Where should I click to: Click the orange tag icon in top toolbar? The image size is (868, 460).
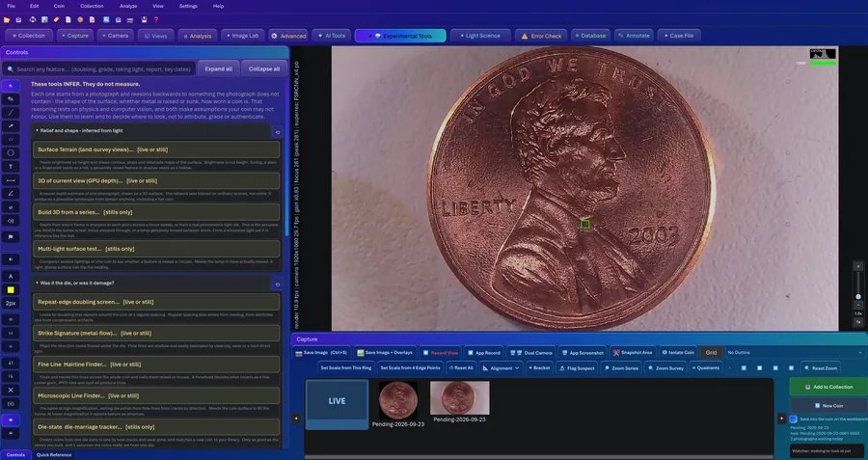[x=56, y=20]
